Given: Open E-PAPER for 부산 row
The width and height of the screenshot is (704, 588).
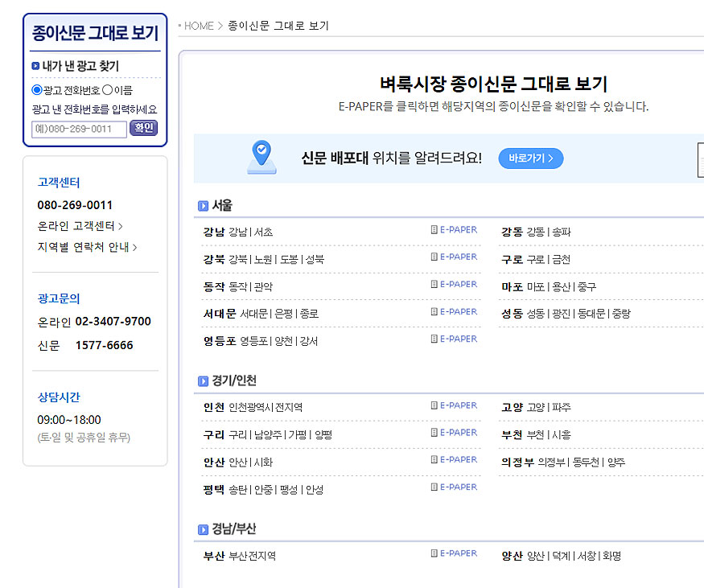Looking at the screenshot, I should [x=454, y=553].
